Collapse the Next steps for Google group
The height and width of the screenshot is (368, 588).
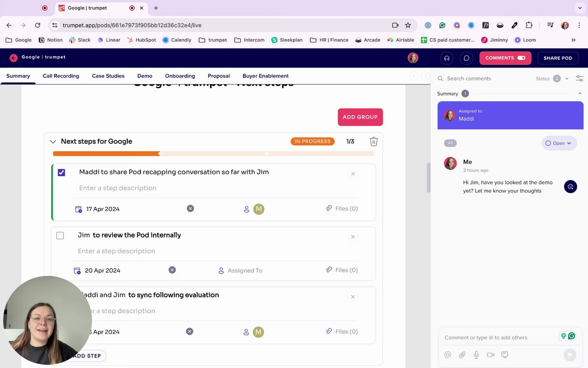tap(53, 142)
